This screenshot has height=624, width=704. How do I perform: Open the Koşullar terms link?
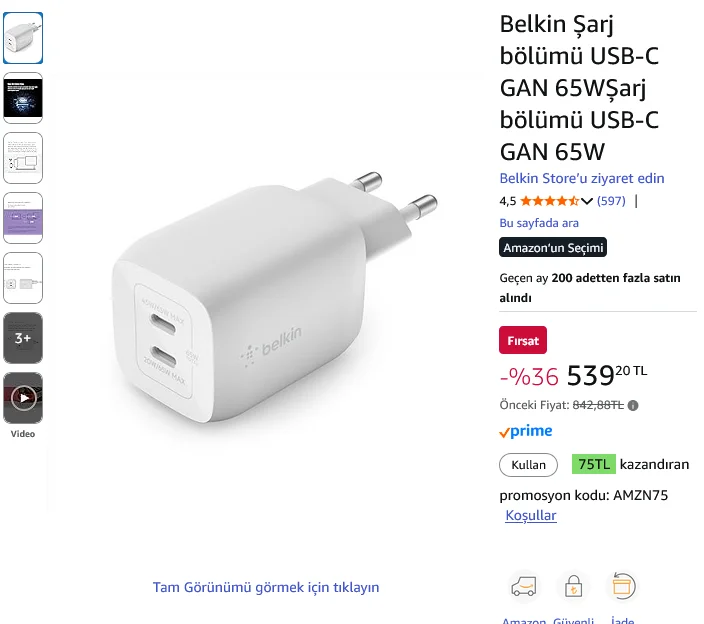[531, 515]
